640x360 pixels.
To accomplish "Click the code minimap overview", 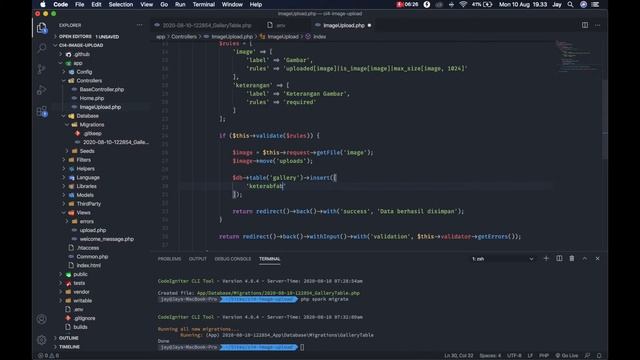I will pyautogui.click(x=578, y=56).
